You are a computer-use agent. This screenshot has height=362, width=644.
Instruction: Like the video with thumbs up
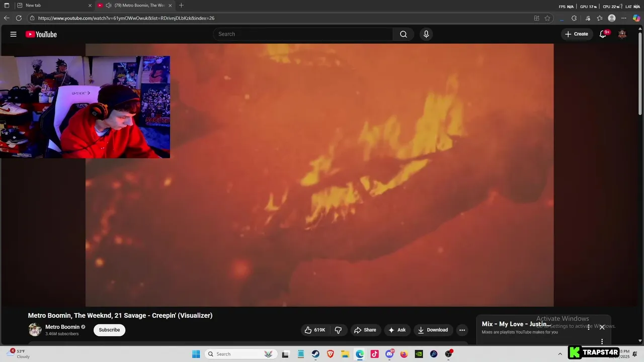(x=315, y=330)
